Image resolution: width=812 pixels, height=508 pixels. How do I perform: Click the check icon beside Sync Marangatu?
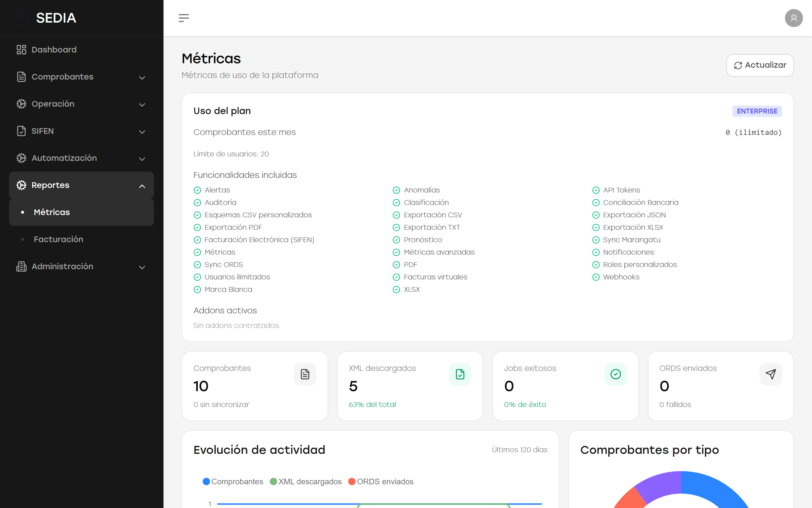point(596,240)
